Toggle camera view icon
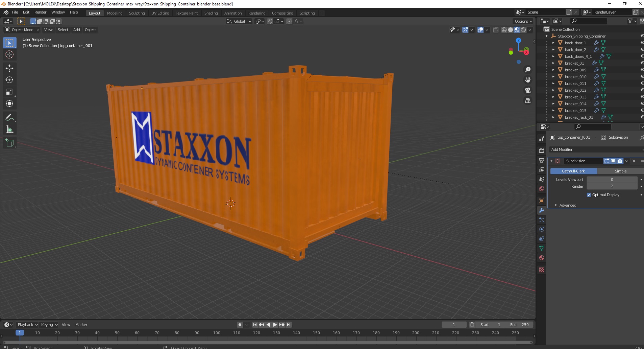 [x=527, y=90]
